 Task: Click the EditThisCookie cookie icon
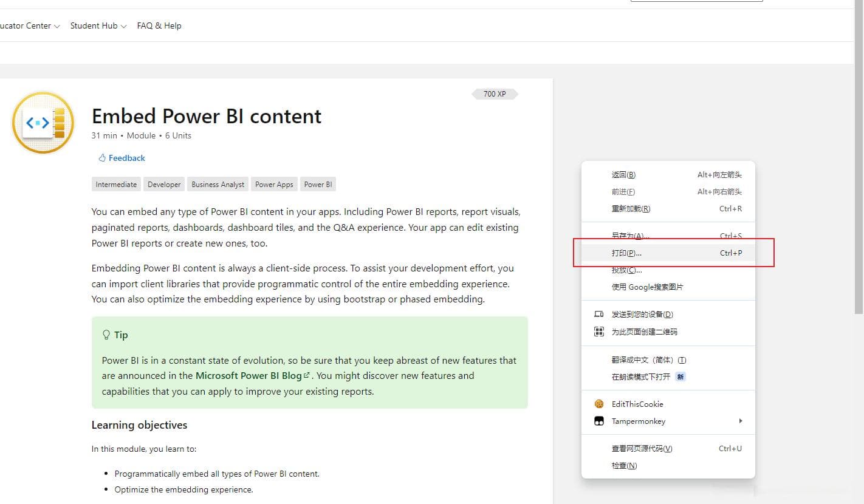(x=599, y=404)
